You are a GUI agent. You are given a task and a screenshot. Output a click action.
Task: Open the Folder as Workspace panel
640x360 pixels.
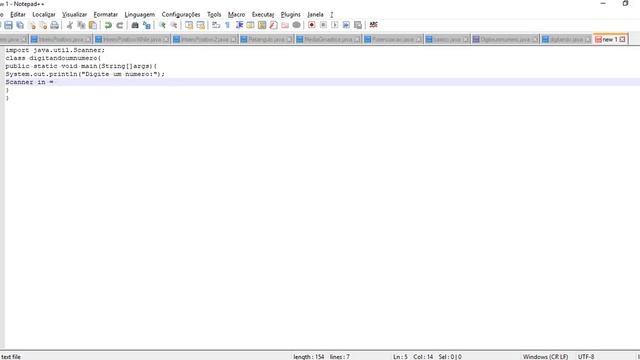[285, 25]
